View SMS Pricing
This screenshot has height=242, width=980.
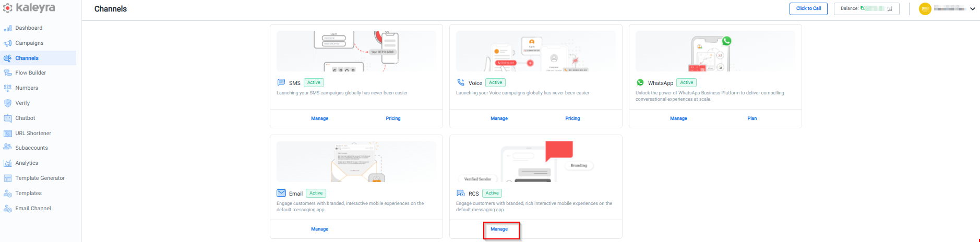click(x=393, y=118)
